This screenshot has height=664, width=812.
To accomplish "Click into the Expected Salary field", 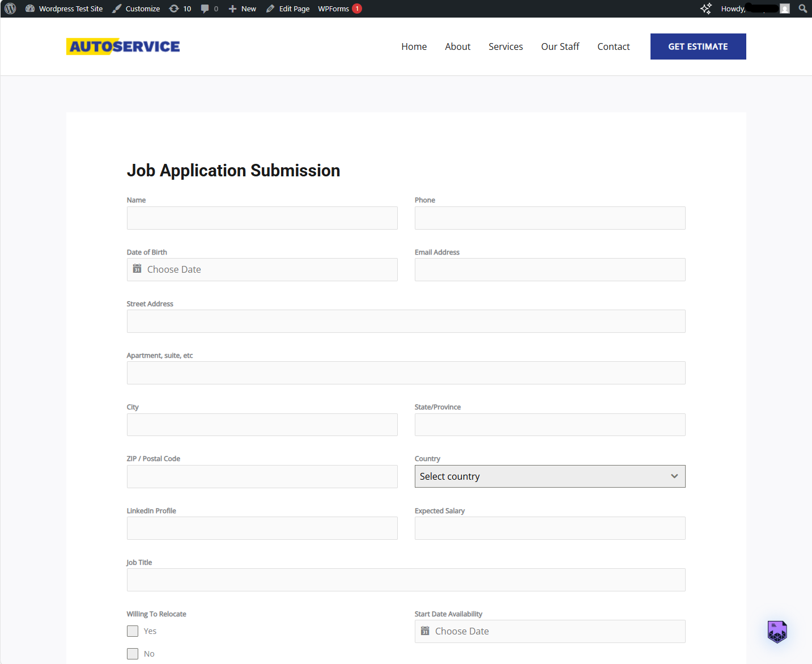I will pyautogui.click(x=550, y=528).
